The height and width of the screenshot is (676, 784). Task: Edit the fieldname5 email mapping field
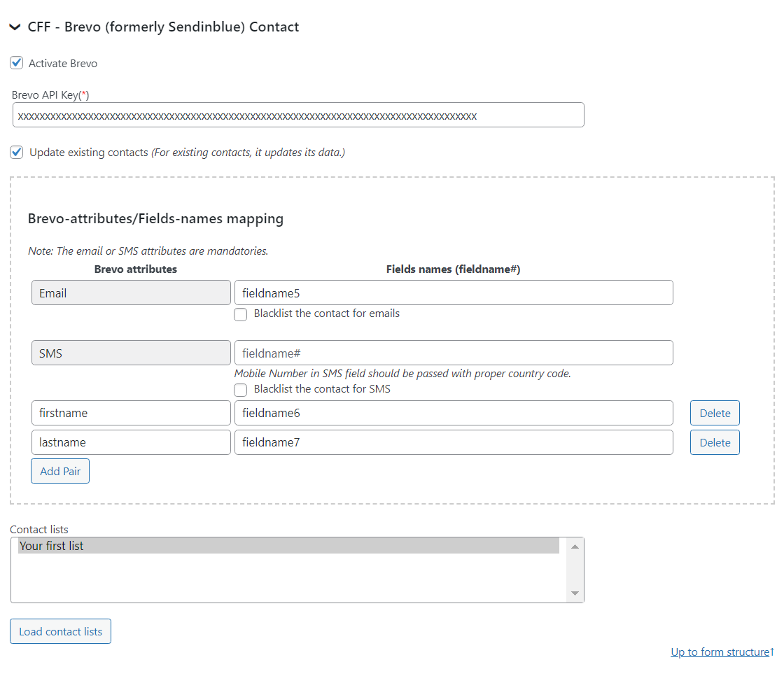pyautogui.click(x=454, y=293)
